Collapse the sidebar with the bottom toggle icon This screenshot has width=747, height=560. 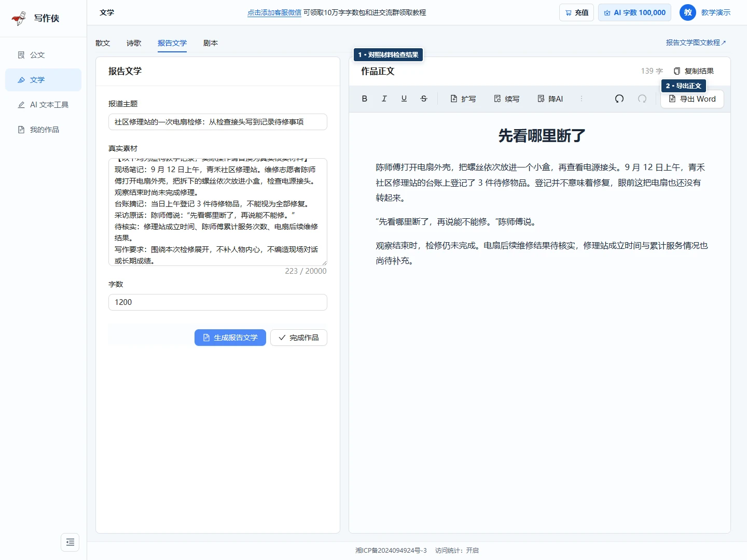(70, 542)
